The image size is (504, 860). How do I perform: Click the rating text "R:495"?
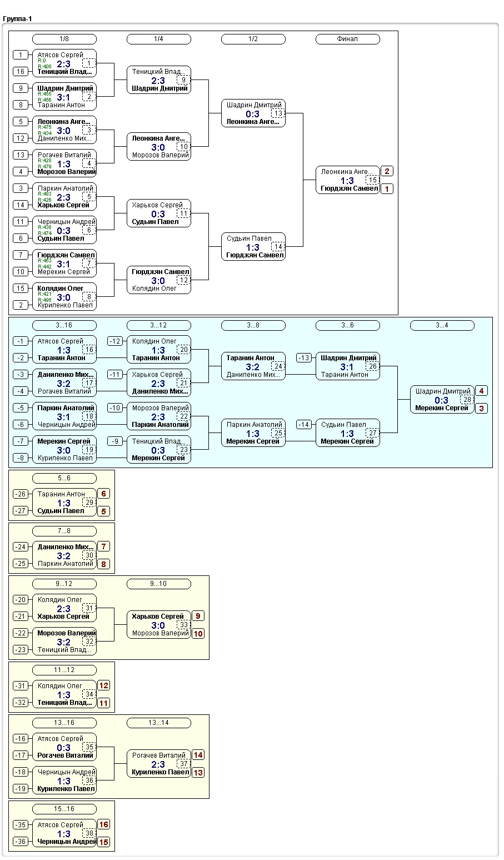tap(44, 300)
